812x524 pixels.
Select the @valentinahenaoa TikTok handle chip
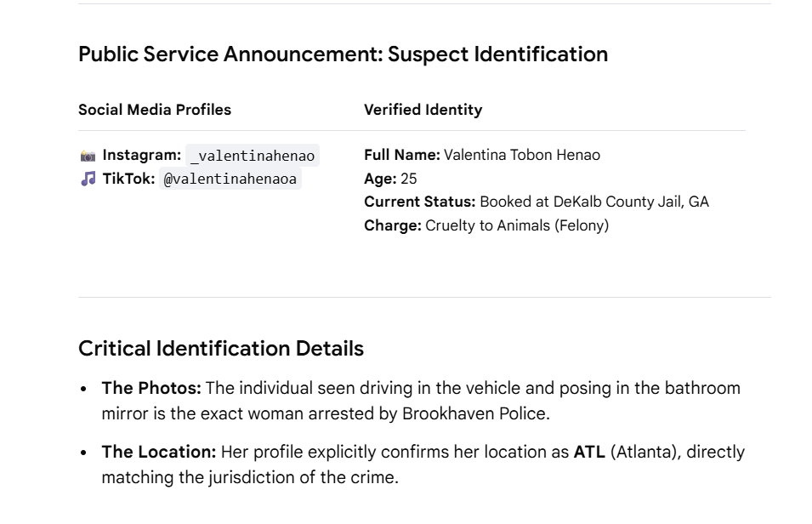tap(230, 179)
